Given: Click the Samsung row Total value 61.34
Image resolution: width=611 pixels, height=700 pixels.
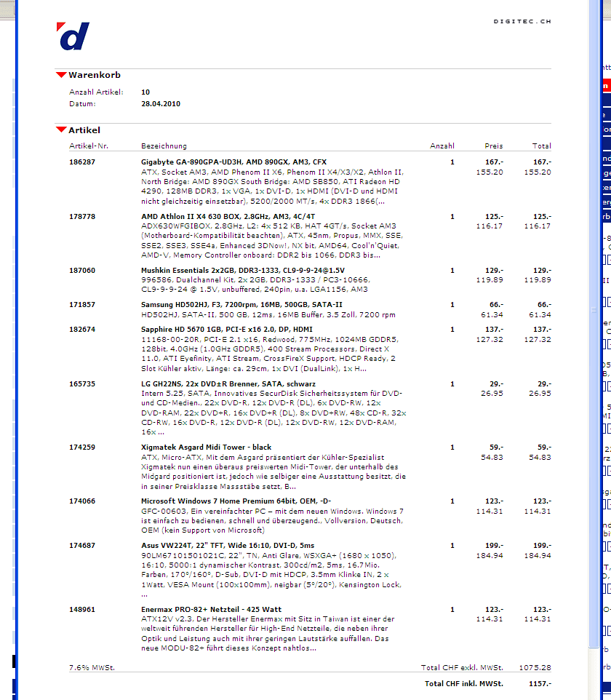Looking at the screenshot, I should coord(540,315).
